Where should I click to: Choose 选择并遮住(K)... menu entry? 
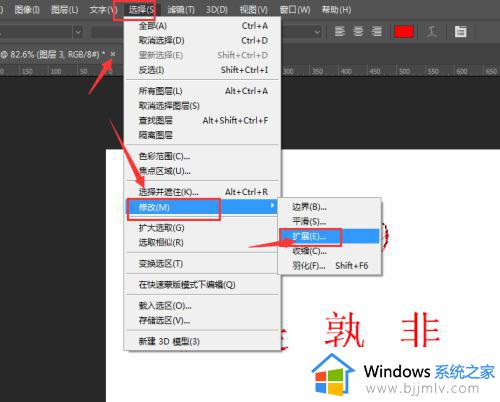click(203, 192)
